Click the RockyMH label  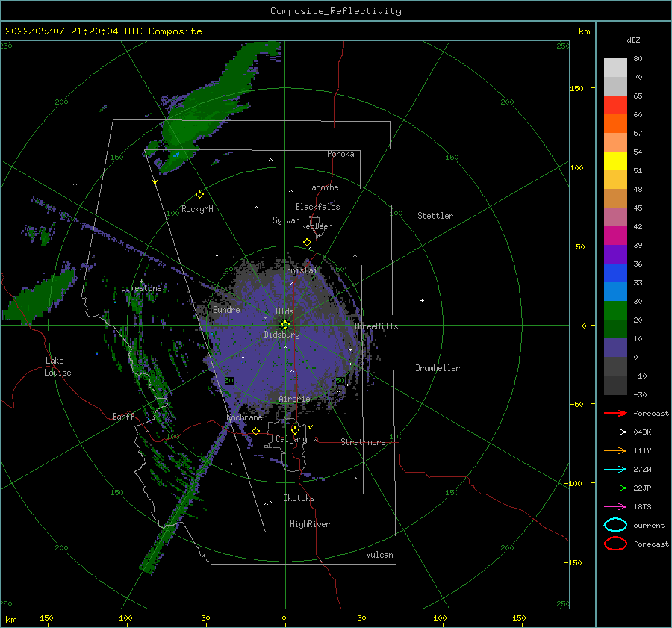pos(197,209)
